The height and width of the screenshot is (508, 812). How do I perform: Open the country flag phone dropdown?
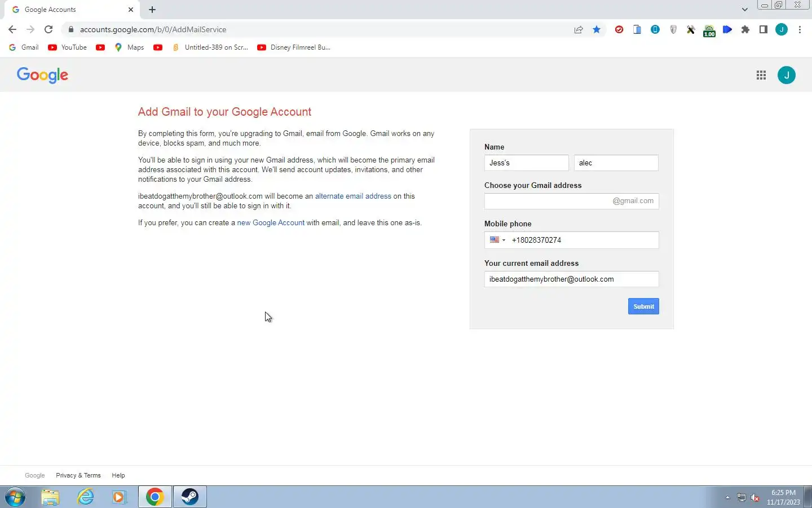point(497,240)
